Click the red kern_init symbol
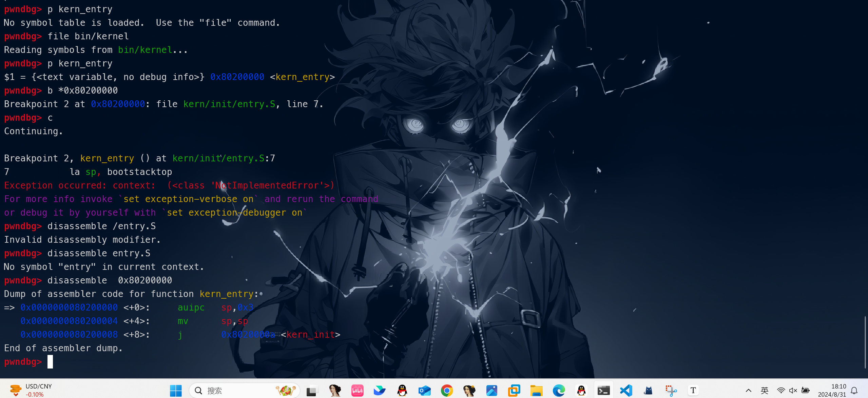The height and width of the screenshot is (398, 868). (x=311, y=335)
